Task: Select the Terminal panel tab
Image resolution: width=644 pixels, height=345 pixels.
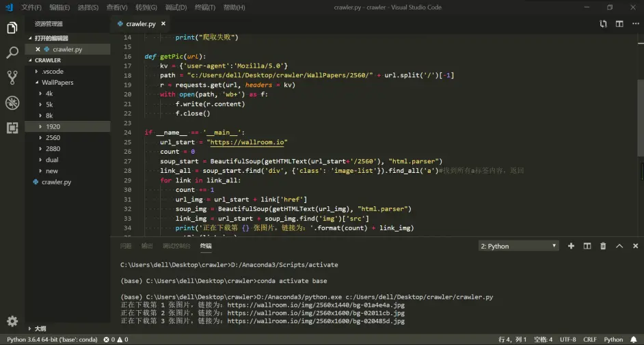Action: (206, 246)
